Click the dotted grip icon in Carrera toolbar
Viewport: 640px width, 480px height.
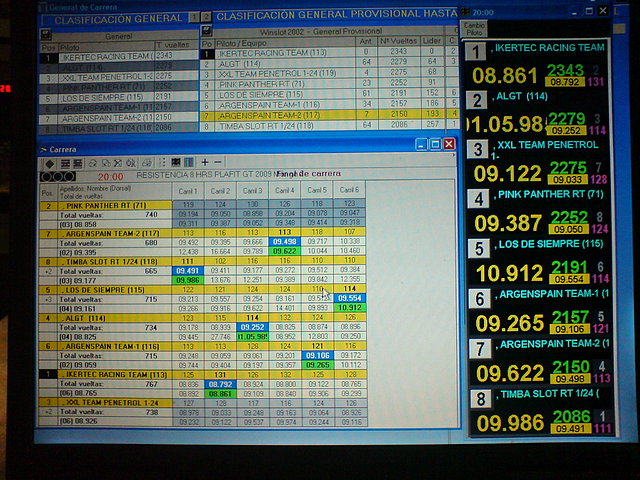coord(162,163)
